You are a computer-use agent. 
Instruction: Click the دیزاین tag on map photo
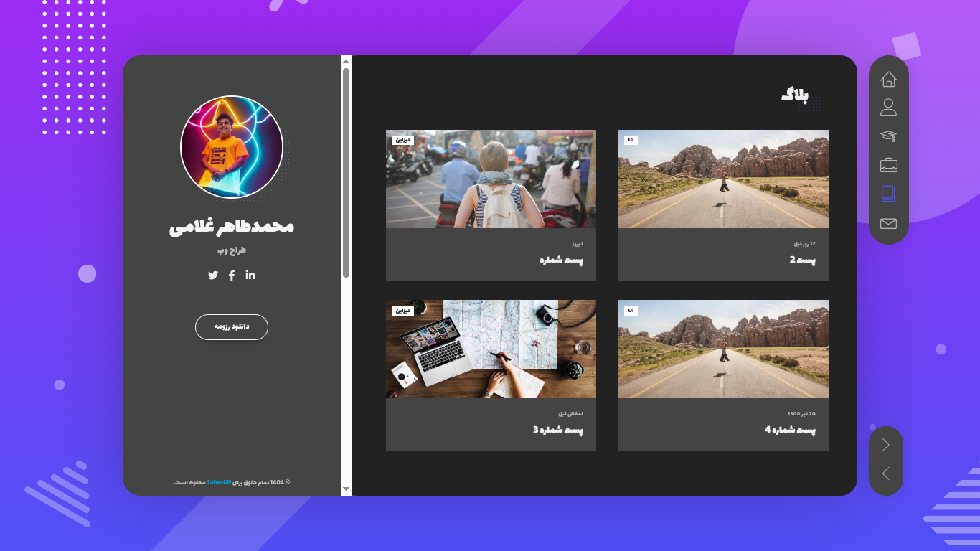pyautogui.click(x=402, y=310)
